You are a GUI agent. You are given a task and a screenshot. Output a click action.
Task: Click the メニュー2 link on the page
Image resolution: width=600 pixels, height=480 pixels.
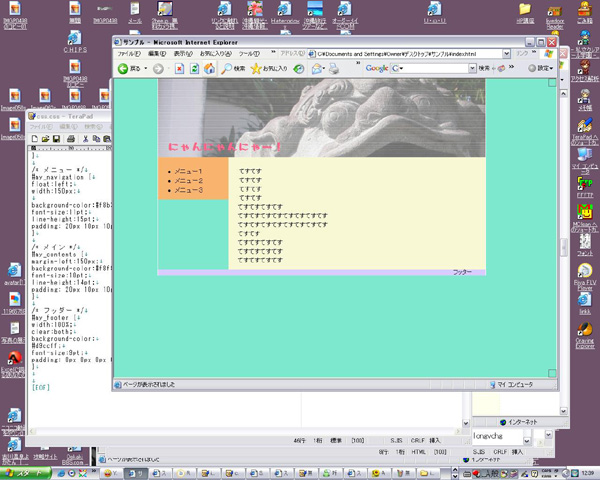[188, 181]
